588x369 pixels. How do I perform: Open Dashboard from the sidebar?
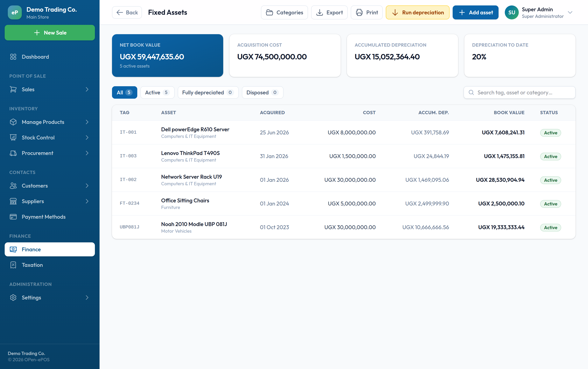tap(50, 57)
